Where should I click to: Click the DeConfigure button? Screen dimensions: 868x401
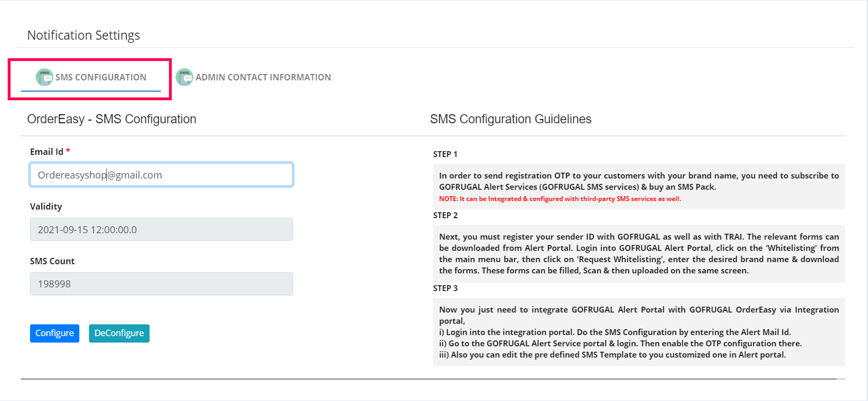point(119,333)
